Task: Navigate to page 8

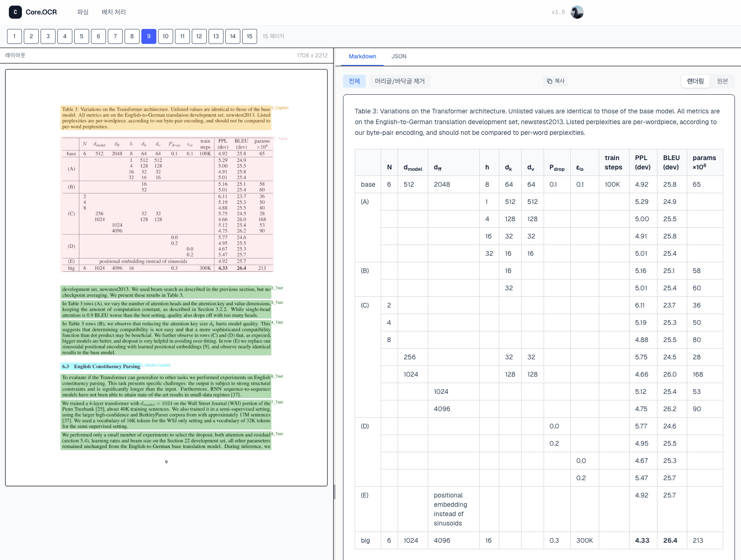Action: tap(132, 36)
